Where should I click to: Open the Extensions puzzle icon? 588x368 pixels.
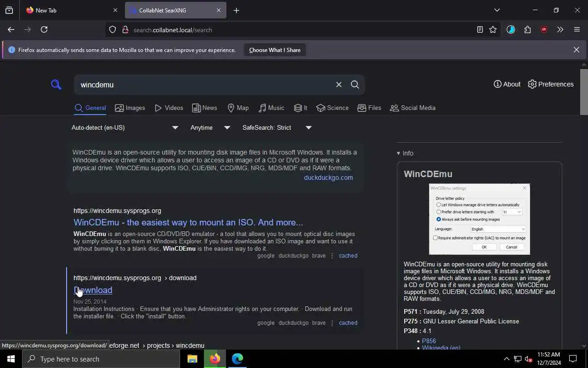527,29
